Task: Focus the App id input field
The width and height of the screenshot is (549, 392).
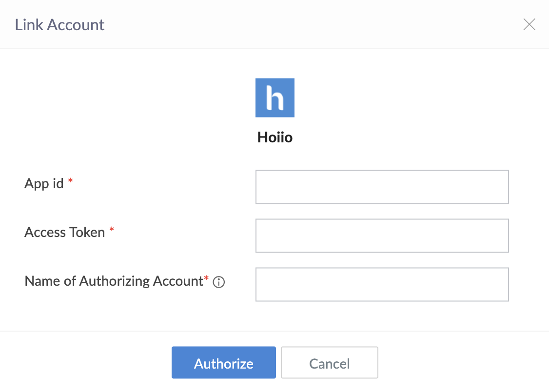Action: click(x=382, y=187)
